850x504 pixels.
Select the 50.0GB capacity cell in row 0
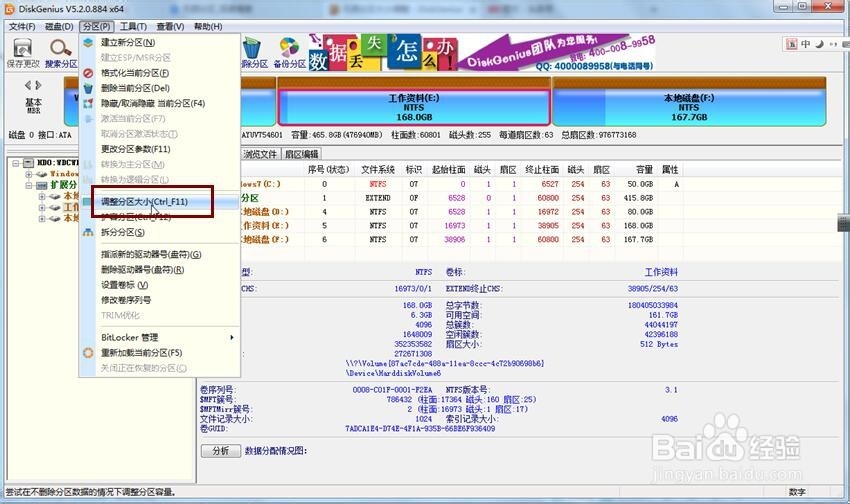[x=640, y=184]
